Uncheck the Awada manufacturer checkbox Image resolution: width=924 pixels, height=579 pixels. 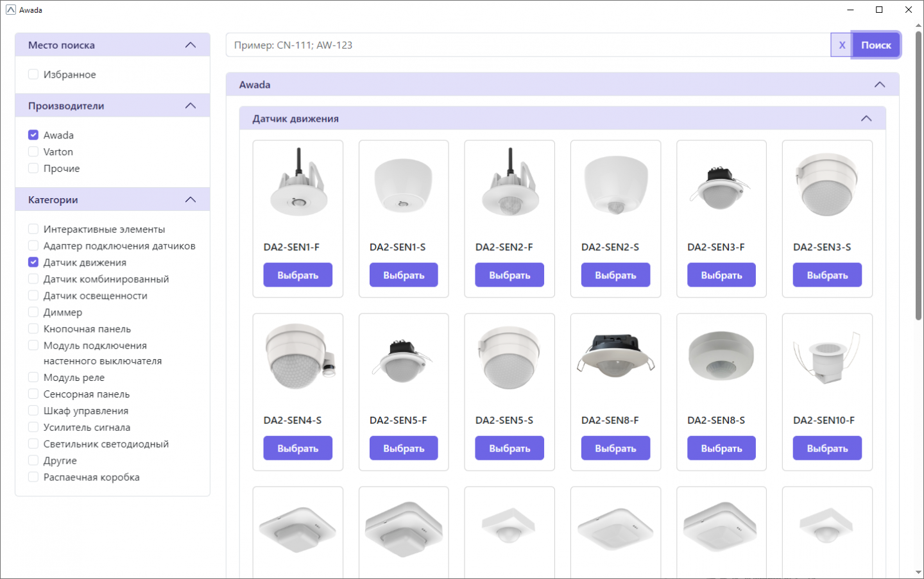coord(33,135)
